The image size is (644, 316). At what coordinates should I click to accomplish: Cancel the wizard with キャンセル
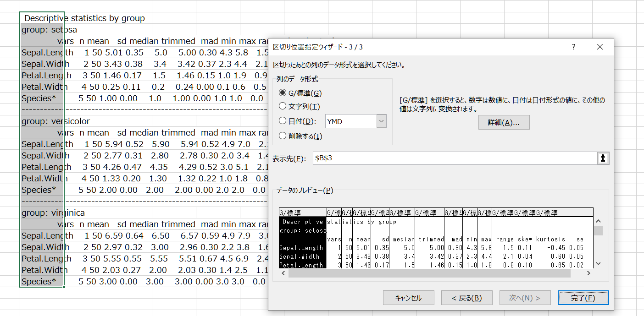point(408,297)
